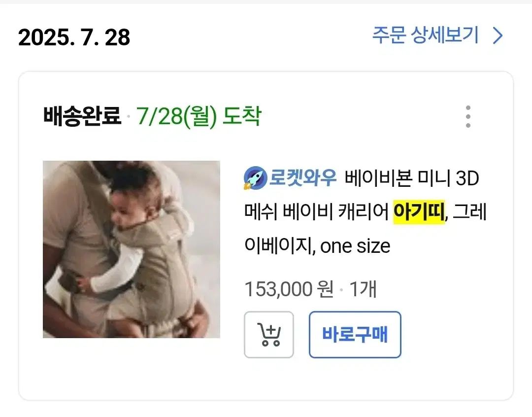This screenshot has width=532, height=417.
Task: Select the 메쉬 베이비 캐리어 title line
Action: 316,212
